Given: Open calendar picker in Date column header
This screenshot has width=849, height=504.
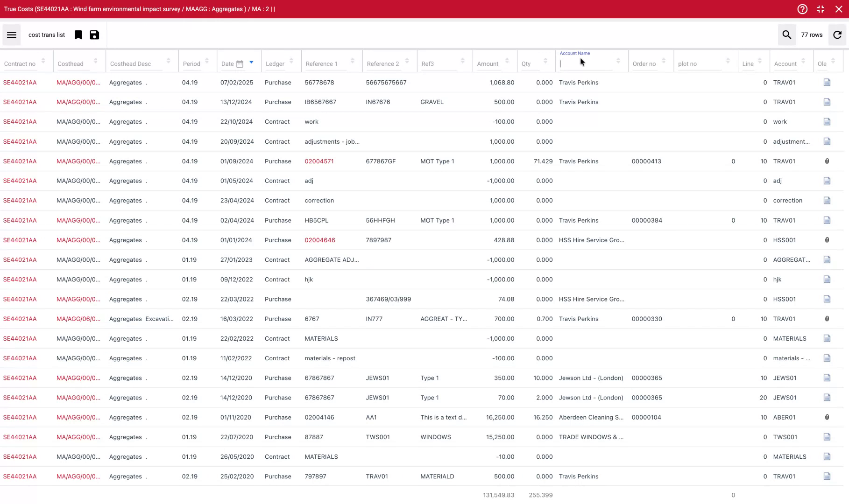Looking at the screenshot, I should coord(240,64).
